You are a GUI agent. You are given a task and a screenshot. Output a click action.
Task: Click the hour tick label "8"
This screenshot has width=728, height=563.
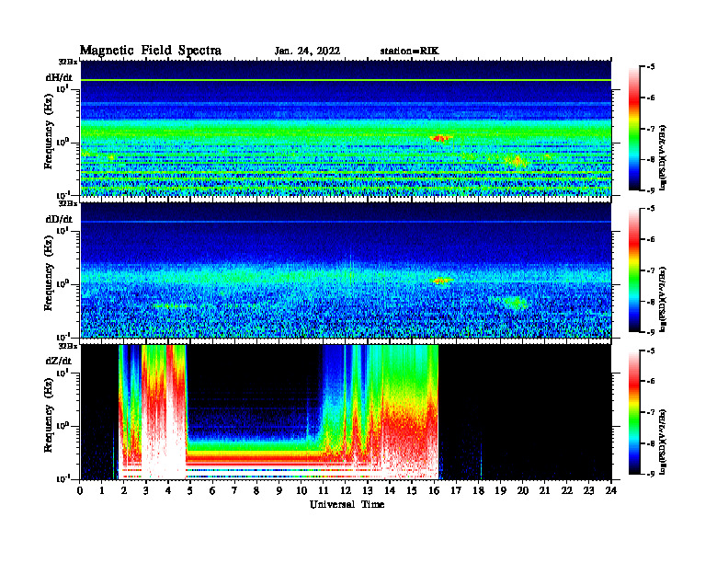[x=256, y=490]
